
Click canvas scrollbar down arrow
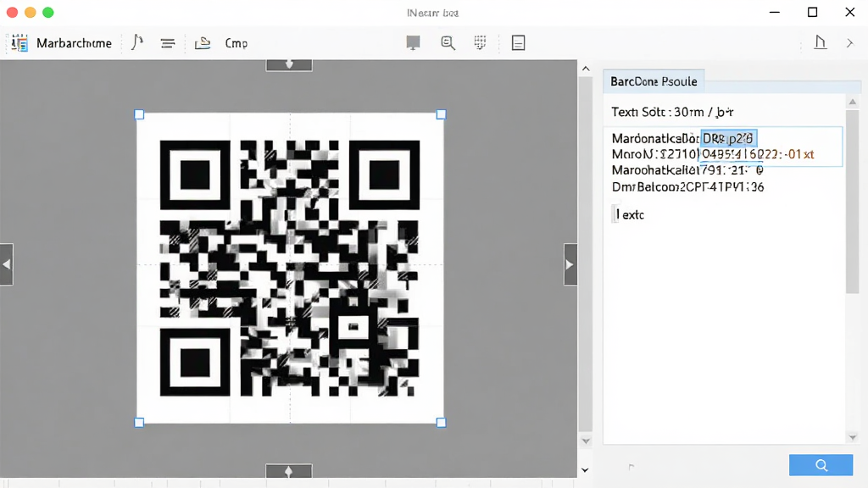(586, 441)
